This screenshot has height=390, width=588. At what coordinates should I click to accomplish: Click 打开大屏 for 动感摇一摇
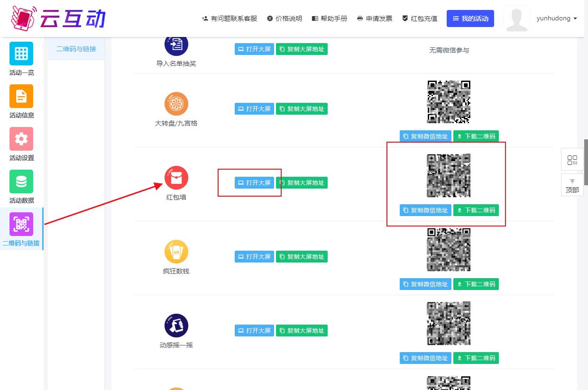(254, 331)
